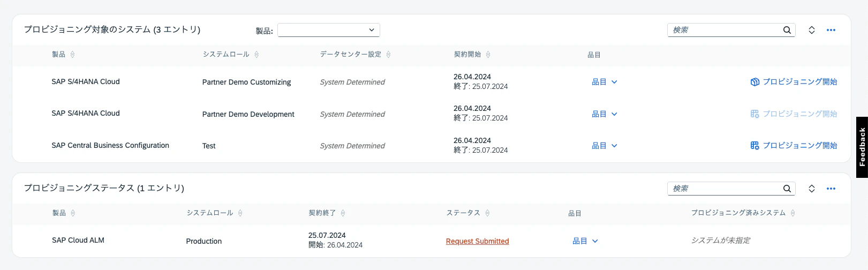
Task: Click the Test system role cell
Action: click(x=209, y=146)
